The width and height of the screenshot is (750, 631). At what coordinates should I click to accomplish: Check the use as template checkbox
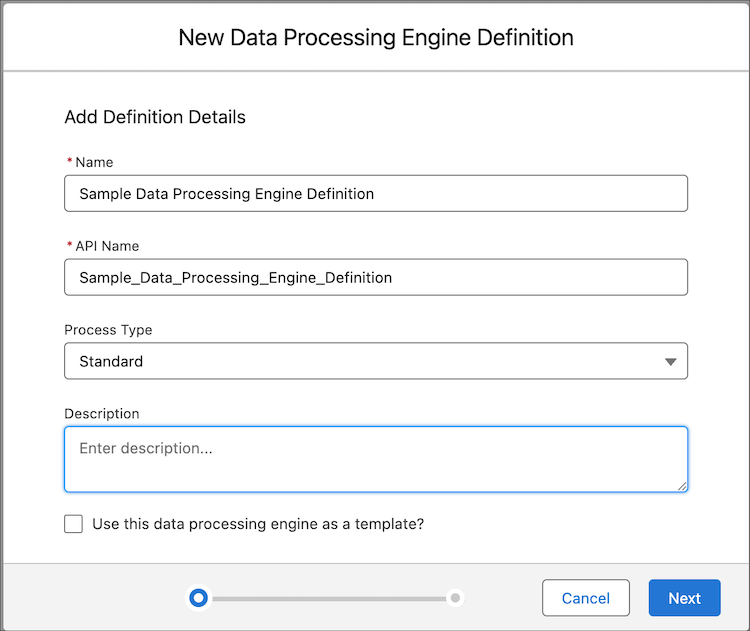click(74, 524)
